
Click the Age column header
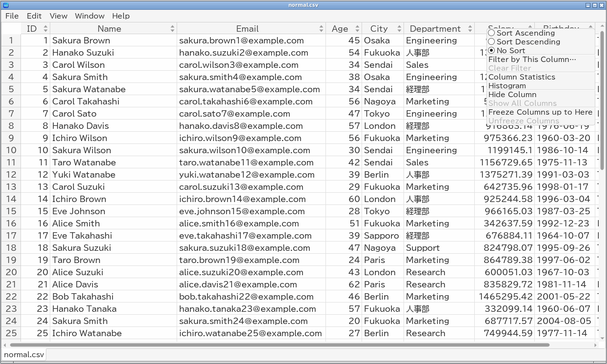tap(344, 29)
